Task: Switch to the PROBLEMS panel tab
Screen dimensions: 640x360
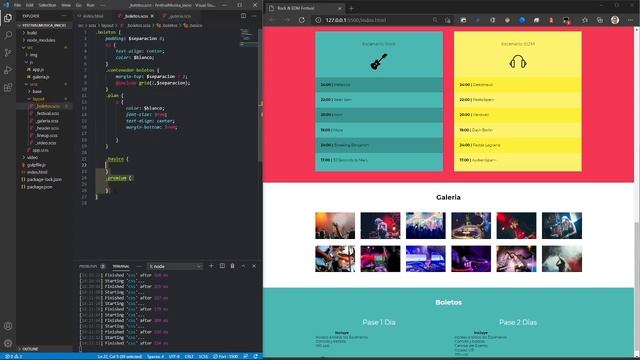Action: click(88, 266)
